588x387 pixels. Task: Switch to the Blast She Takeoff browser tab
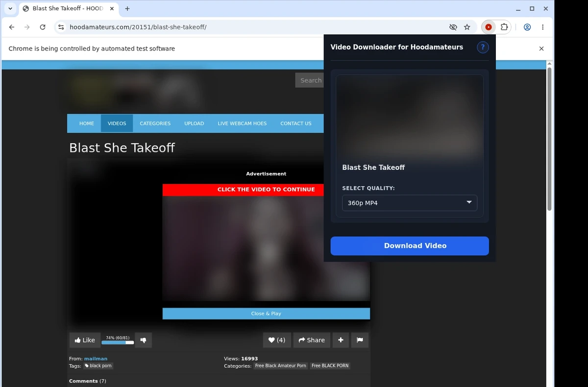point(68,8)
